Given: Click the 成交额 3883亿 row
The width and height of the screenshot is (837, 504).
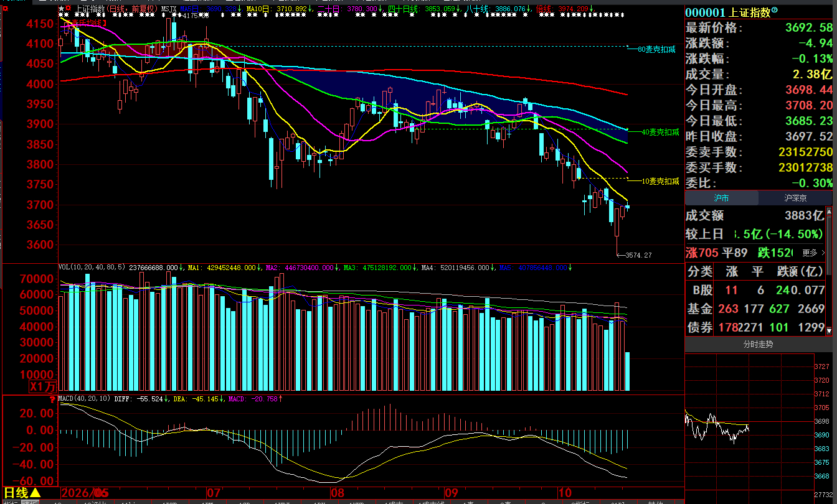Looking at the screenshot, I should 755,216.
